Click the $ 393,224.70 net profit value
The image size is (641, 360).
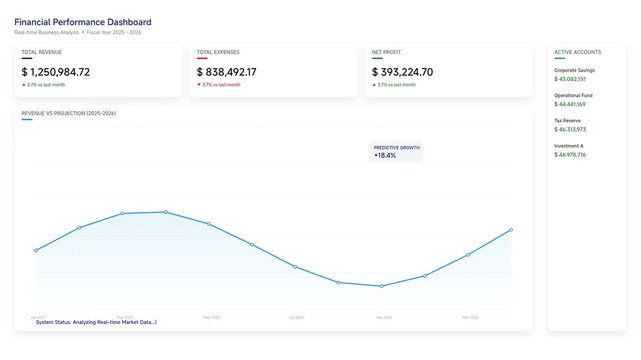click(402, 72)
